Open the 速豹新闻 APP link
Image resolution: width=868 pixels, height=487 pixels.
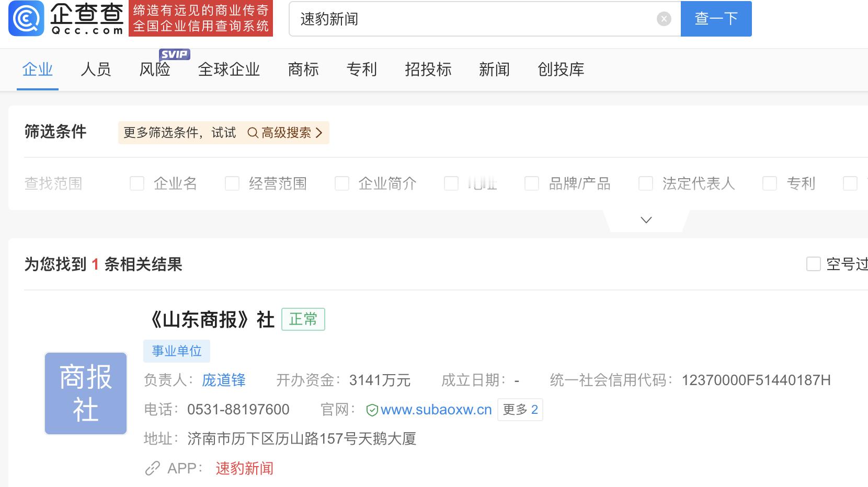point(245,468)
